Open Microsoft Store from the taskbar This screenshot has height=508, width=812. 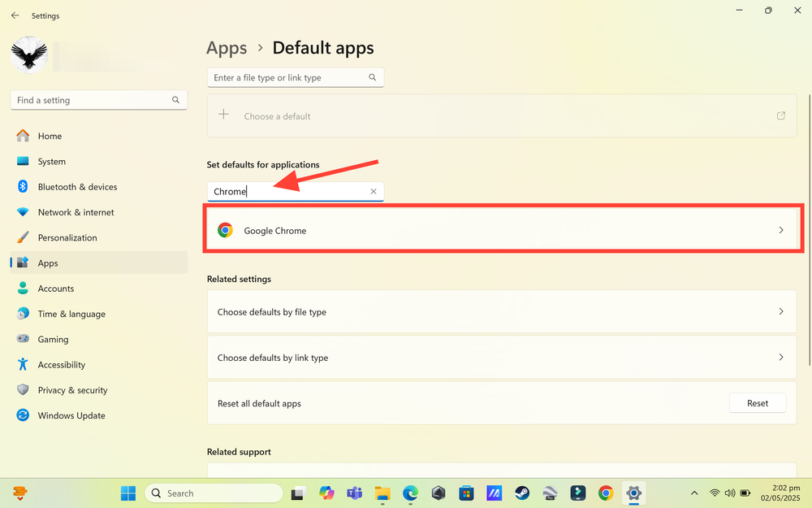pos(467,493)
